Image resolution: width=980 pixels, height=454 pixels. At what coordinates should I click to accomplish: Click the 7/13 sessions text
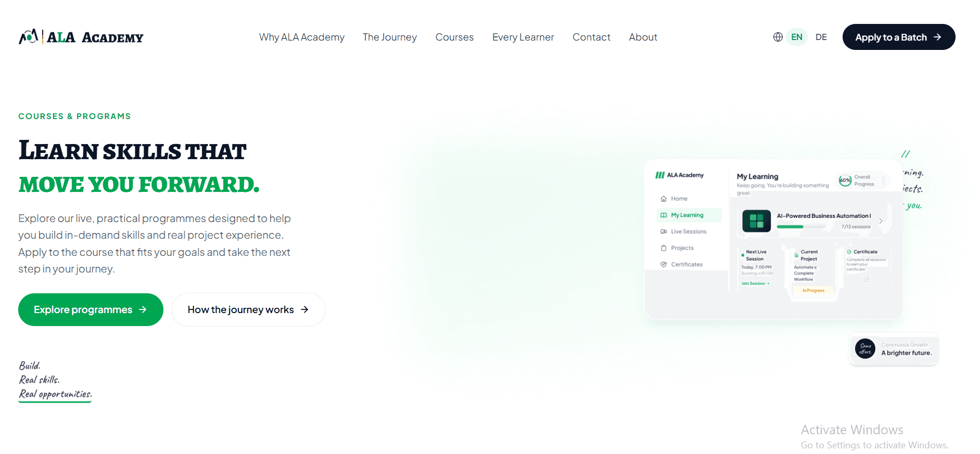click(856, 227)
